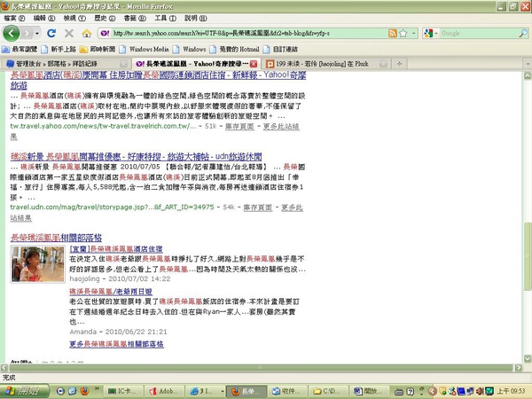Click the speaker volume icon in the system tray
Image resolution: width=532 pixels, height=399 pixels.
(480, 391)
